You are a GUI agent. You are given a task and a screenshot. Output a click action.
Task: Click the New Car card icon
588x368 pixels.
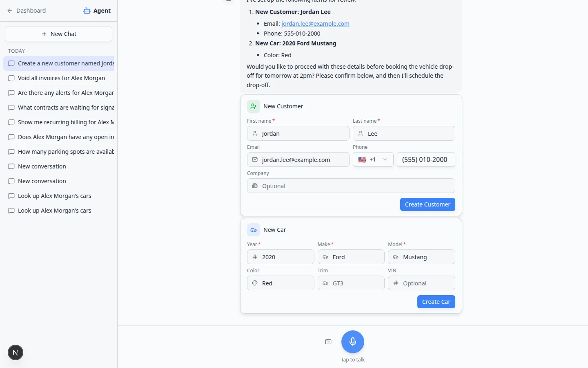coord(254,230)
